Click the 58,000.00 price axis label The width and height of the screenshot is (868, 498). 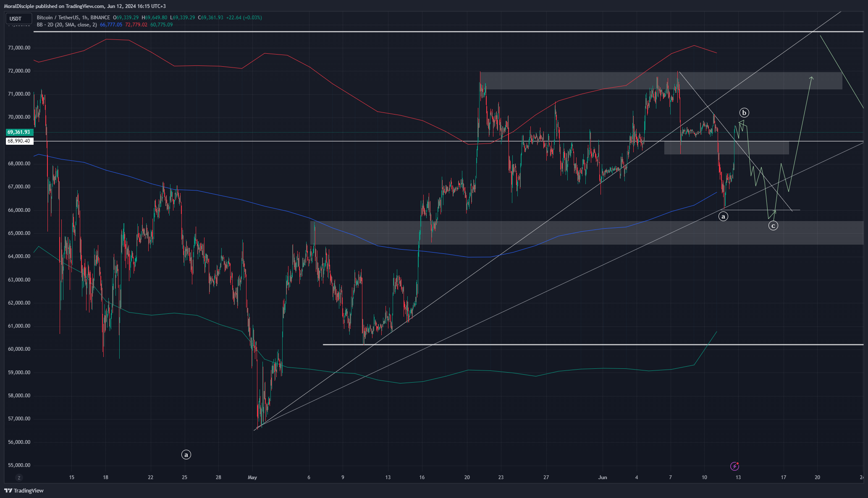coord(19,396)
